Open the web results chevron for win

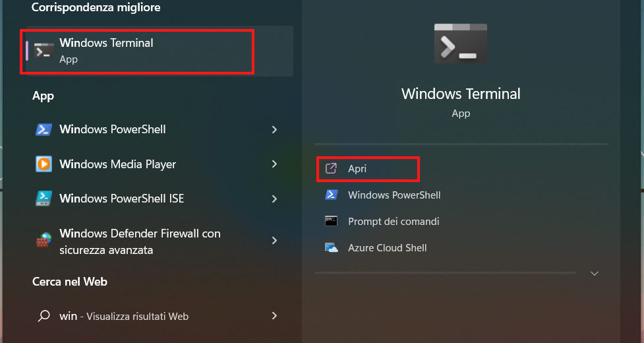pyautogui.click(x=274, y=316)
